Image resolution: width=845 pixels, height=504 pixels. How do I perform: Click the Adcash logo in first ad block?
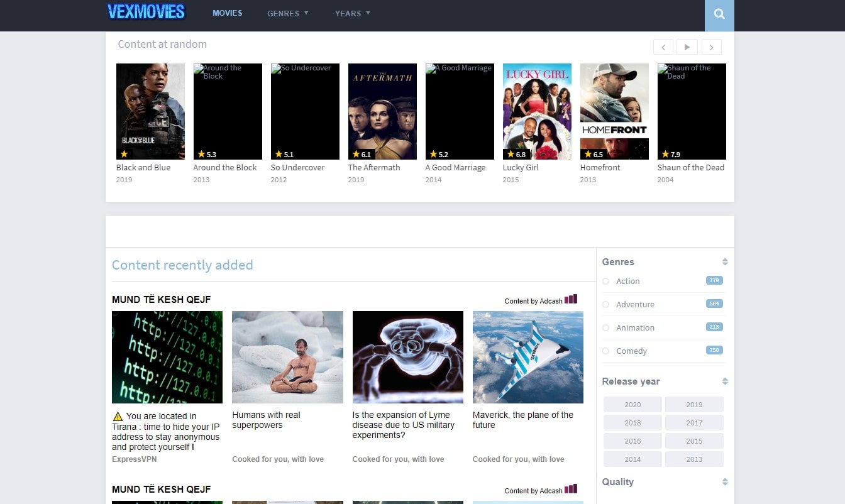[x=571, y=299]
